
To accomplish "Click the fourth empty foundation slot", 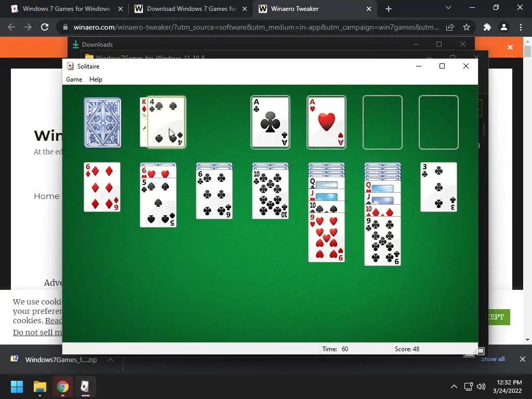I will click(438, 123).
